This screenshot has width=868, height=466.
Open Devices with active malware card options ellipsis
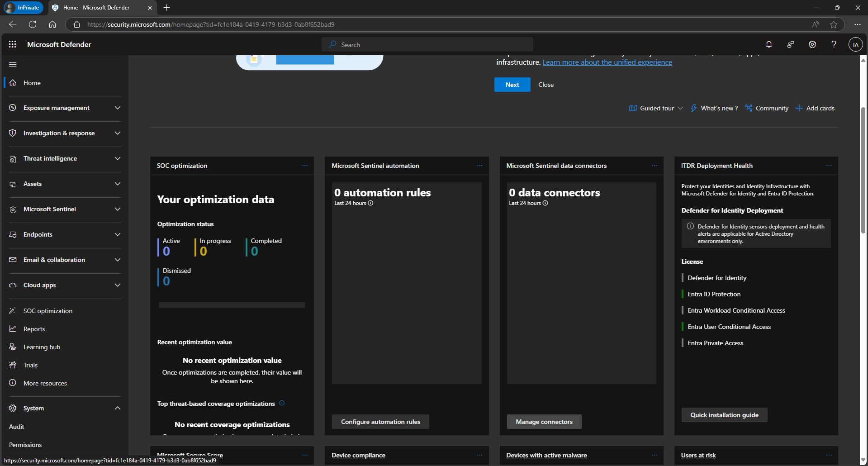(x=654, y=455)
